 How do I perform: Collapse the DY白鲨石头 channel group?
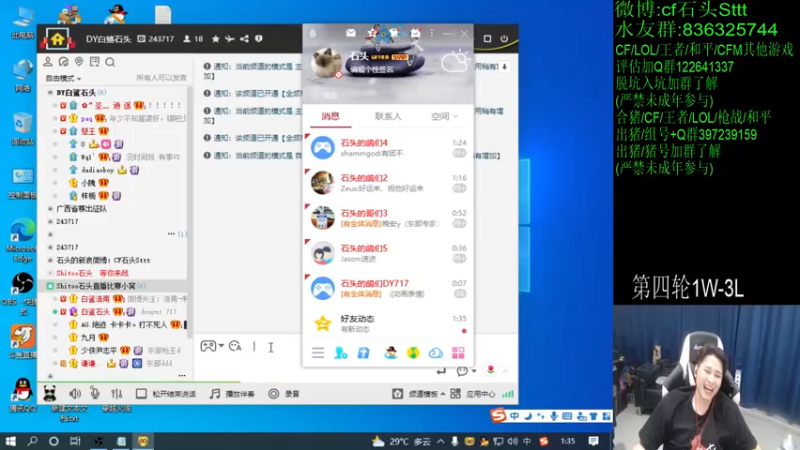click(x=50, y=93)
